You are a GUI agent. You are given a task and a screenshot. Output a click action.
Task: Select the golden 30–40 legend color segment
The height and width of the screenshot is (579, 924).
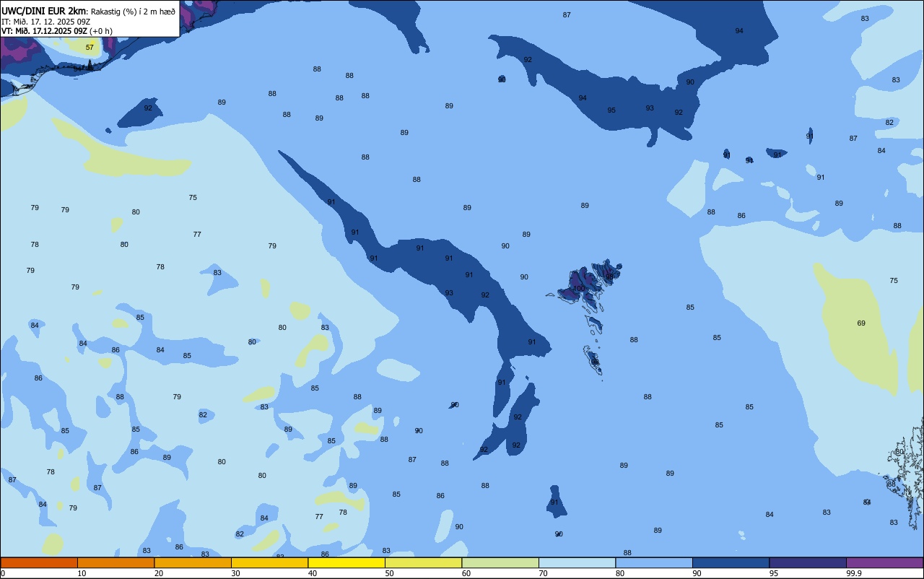click(269, 562)
